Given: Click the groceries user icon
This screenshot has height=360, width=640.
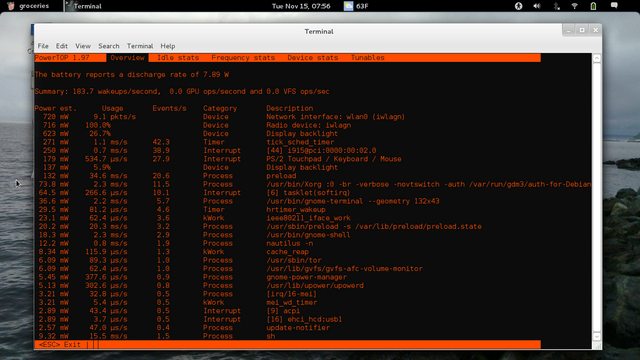Looking at the screenshot, I should tap(11, 6).
